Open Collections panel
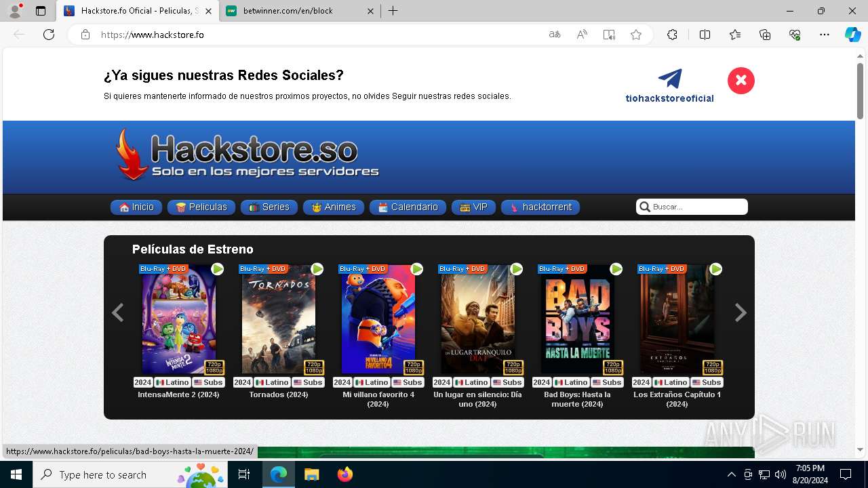The height and width of the screenshot is (488, 868). 765,35
